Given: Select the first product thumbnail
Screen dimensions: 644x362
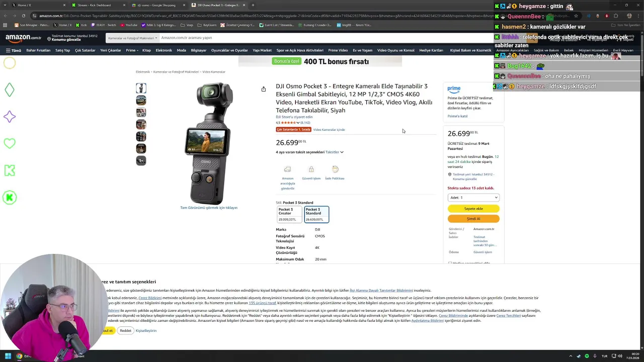Looking at the screenshot, I should [x=141, y=88].
